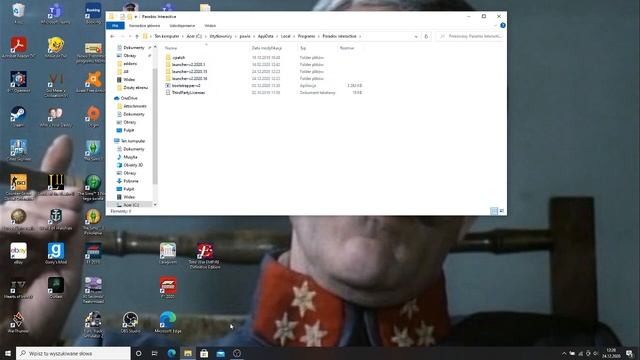The image size is (640, 360).
Task: Open the Quick Access Toolbar customize dropdown
Action: tap(136, 17)
